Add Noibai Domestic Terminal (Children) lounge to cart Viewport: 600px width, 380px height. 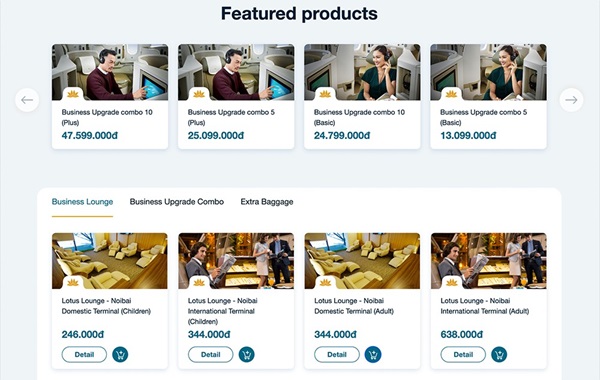121,354
